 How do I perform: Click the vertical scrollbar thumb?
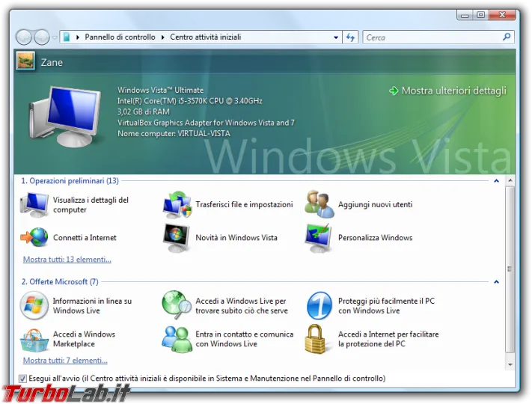tap(510, 269)
